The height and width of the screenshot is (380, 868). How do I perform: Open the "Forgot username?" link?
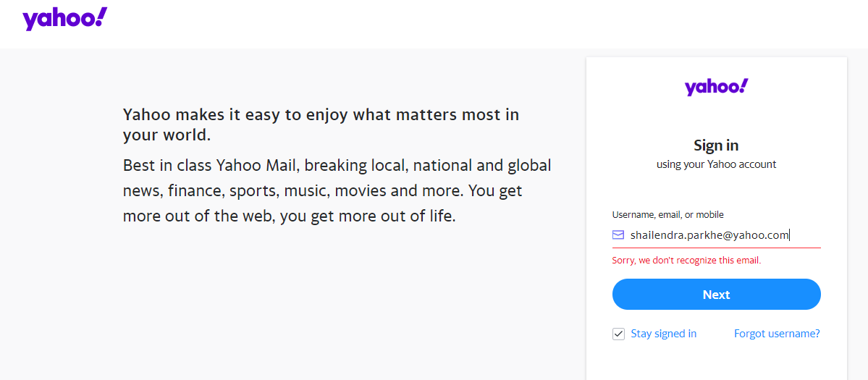click(x=777, y=334)
